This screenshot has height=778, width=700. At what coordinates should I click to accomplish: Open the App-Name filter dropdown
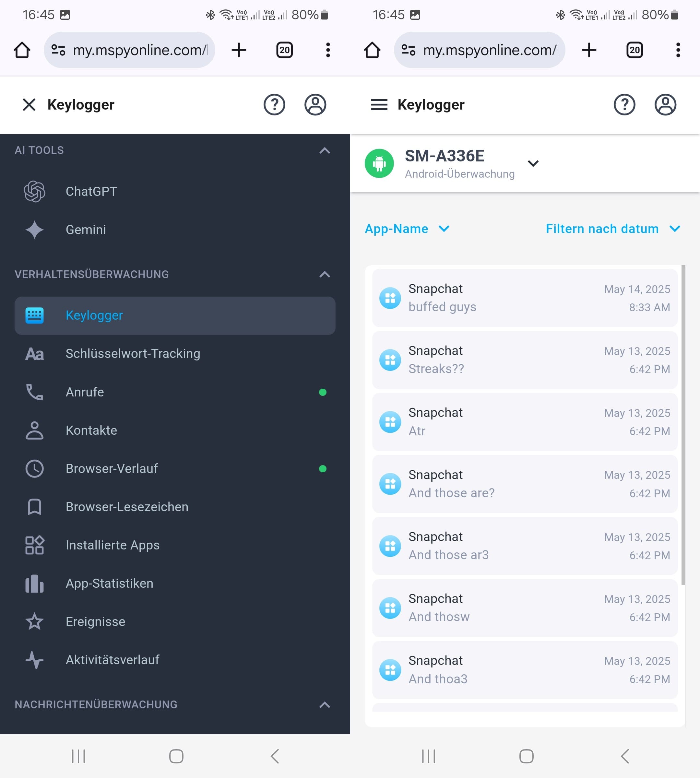[x=407, y=229]
